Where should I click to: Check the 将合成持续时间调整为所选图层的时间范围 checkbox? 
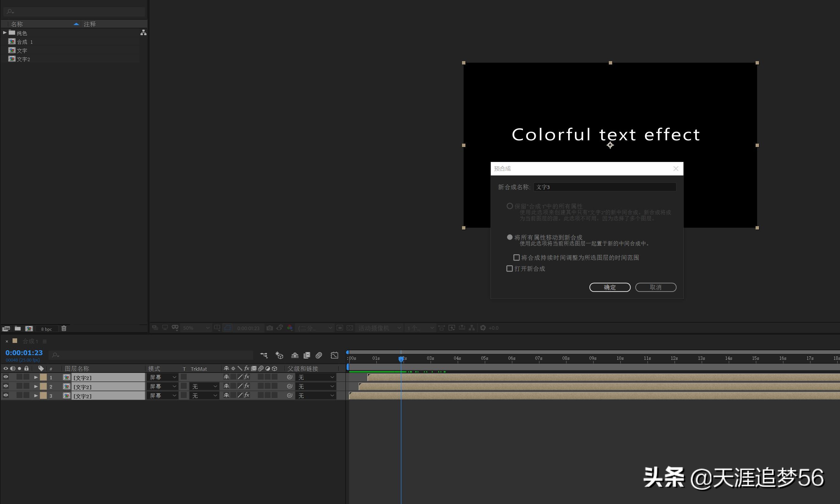(x=516, y=257)
